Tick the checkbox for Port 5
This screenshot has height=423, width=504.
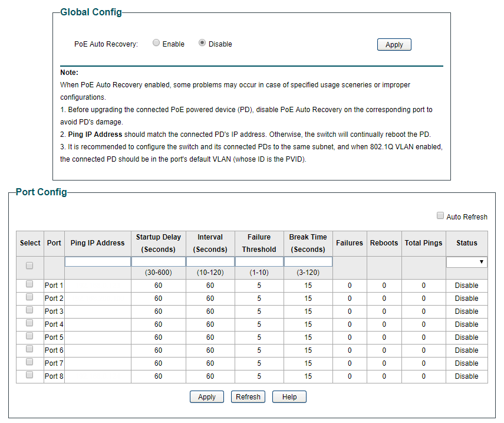(29, 336)
